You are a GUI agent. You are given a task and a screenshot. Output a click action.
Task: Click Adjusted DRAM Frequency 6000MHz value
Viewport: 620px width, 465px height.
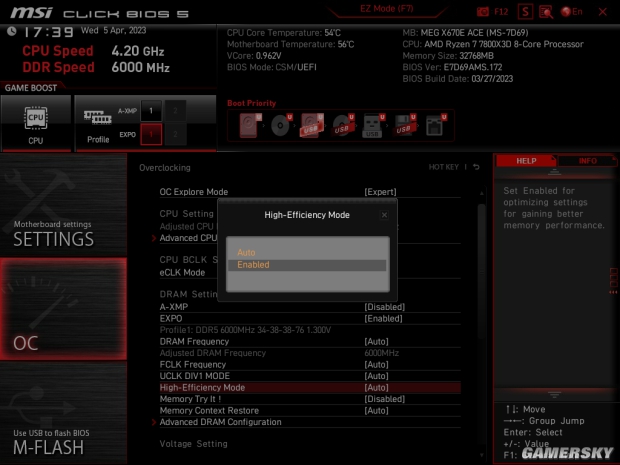(381, 353)
